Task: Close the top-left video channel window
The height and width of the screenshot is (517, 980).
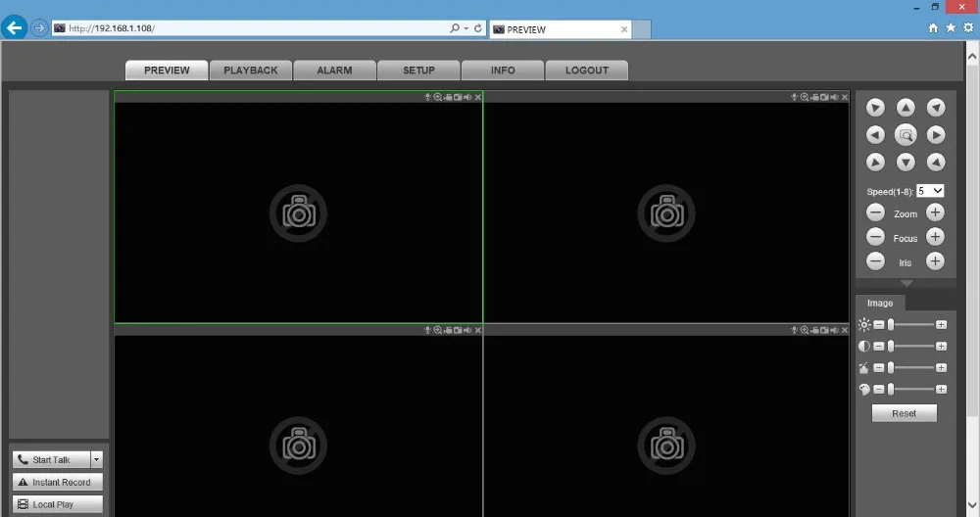Action: click(x=478, y=97)
